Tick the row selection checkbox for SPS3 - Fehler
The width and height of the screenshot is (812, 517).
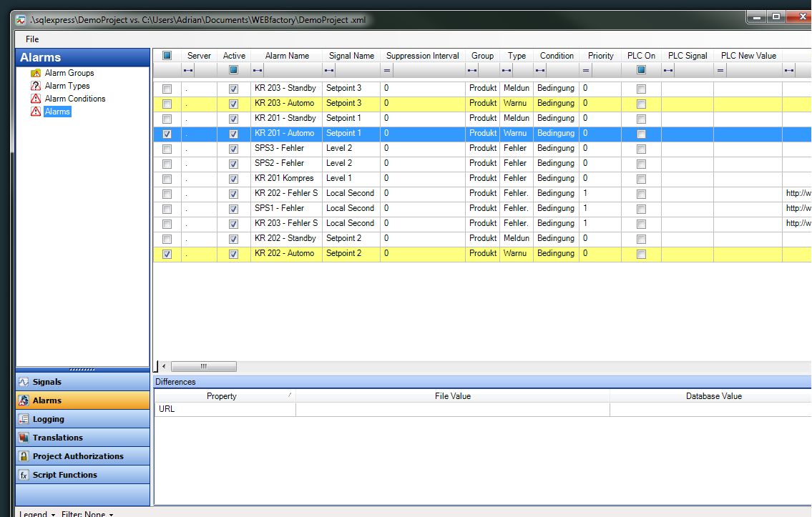(166, 148)
